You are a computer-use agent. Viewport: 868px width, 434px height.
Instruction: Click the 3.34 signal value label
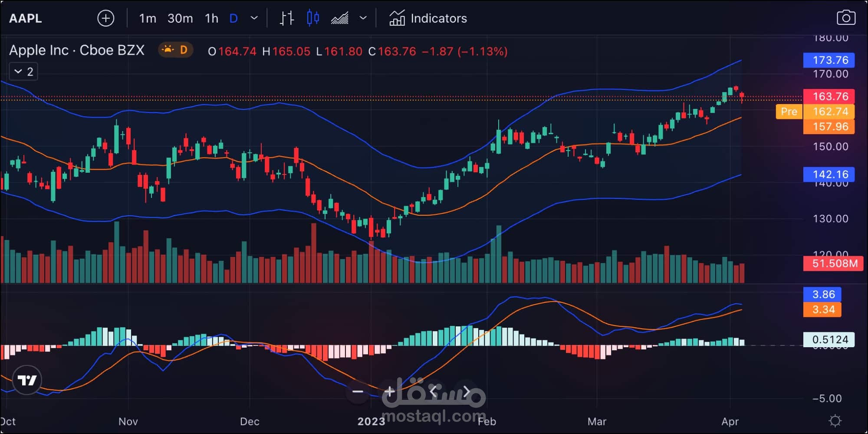(x=822, y=309)
